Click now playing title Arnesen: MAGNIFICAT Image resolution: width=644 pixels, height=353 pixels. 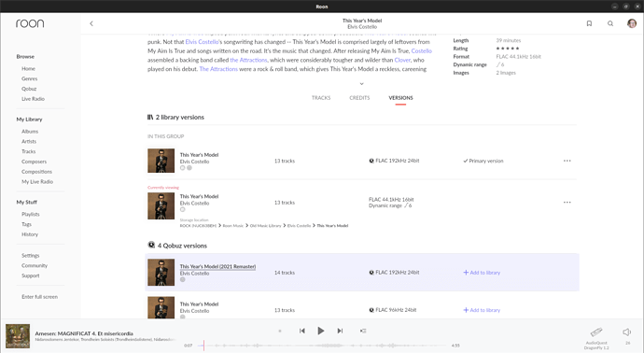[84, 333]
